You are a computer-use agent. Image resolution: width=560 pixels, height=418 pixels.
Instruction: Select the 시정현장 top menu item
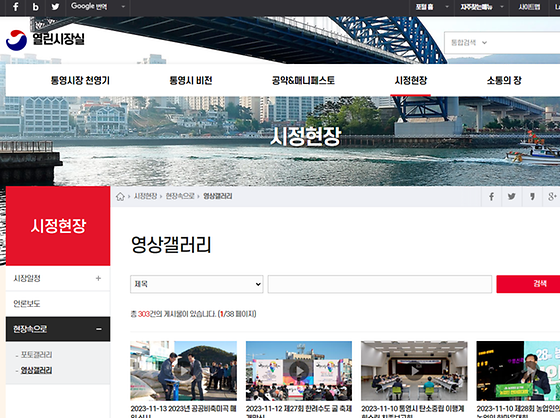(411, 80)
